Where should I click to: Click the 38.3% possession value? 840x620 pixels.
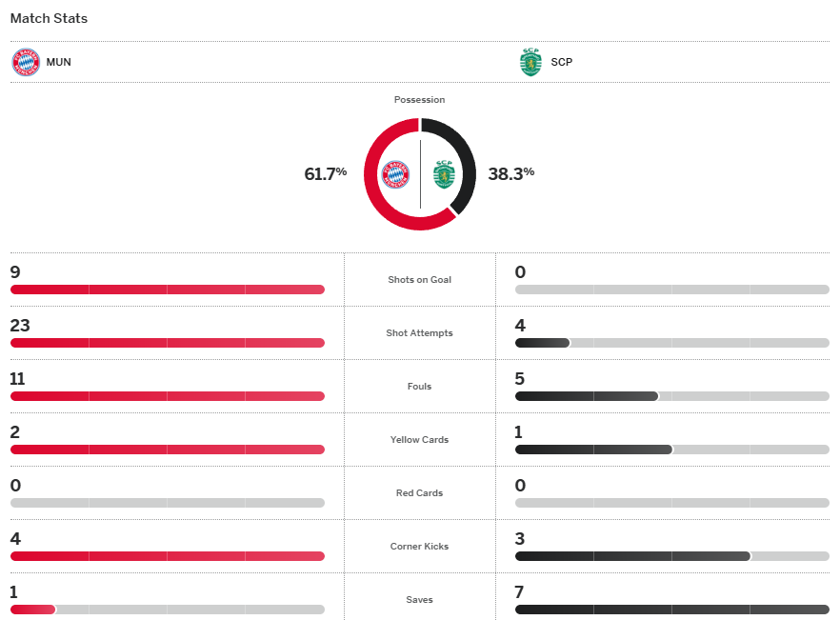tap(511, 173)
